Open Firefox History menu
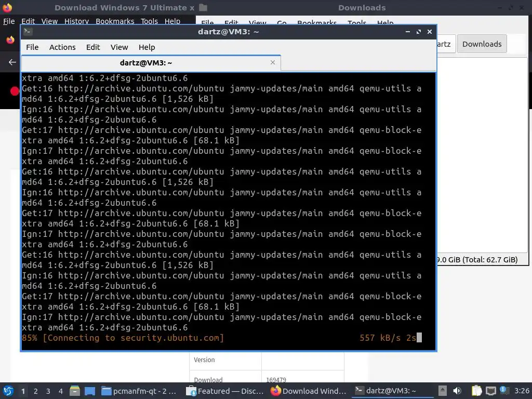The height and width of the screenshot is (399, 532). click(77, 21)
